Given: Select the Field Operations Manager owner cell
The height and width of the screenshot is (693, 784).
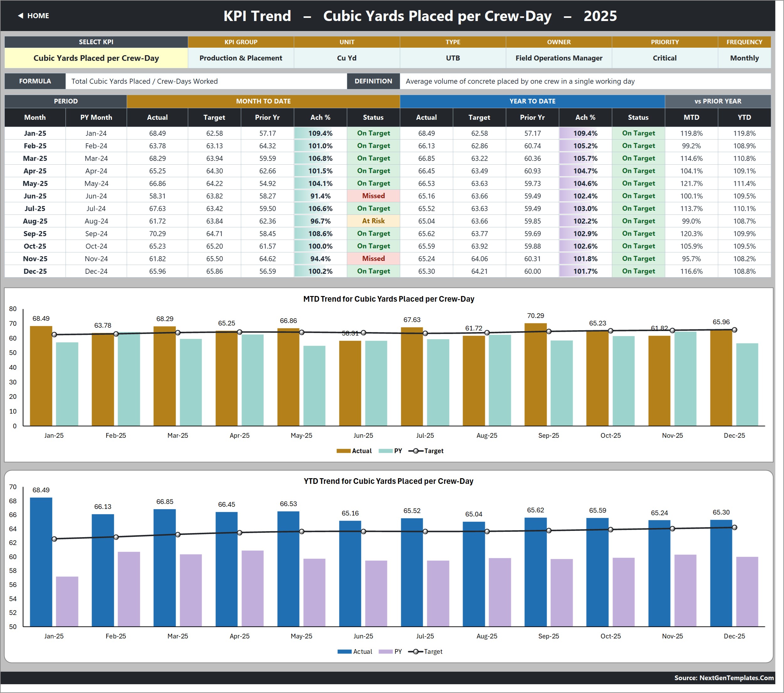Looking at the screenshot, I should [x=559, y=58].
